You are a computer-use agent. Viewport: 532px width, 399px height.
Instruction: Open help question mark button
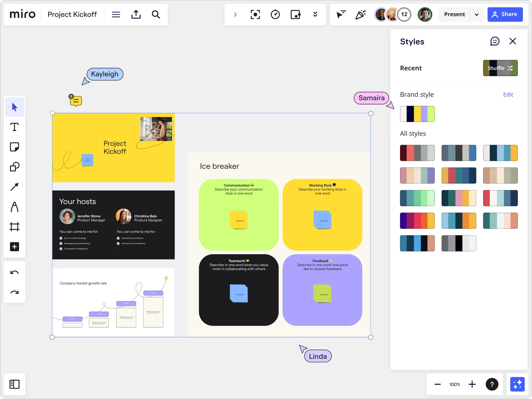[x=492, y=384]
